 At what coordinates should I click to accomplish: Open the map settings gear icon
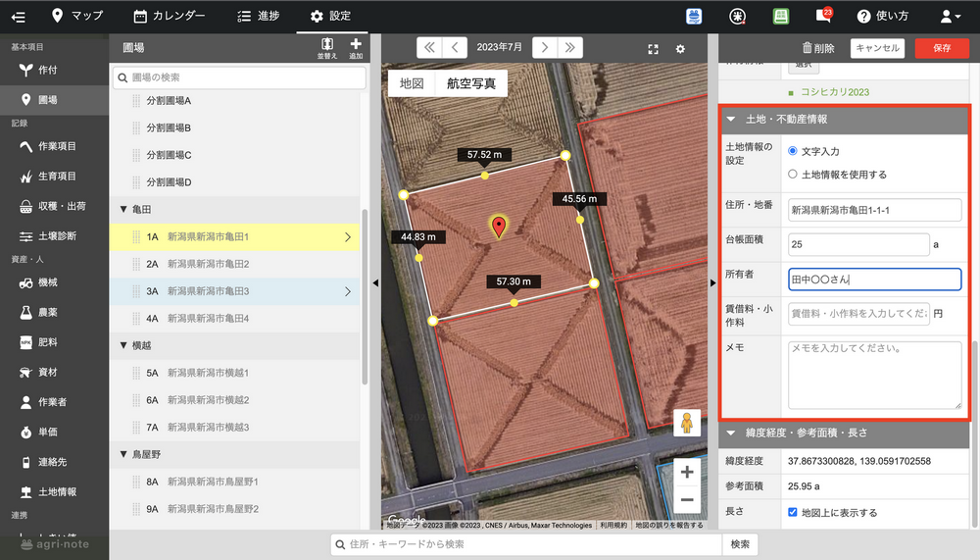[680, 49]
